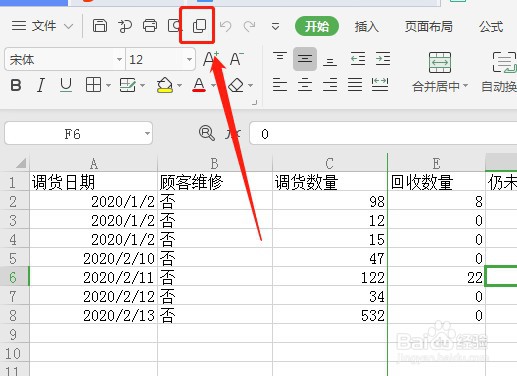Apply the yellow fill color
Image resolution: width=517 pixels, height=376 pixels.
pos(165,85)
